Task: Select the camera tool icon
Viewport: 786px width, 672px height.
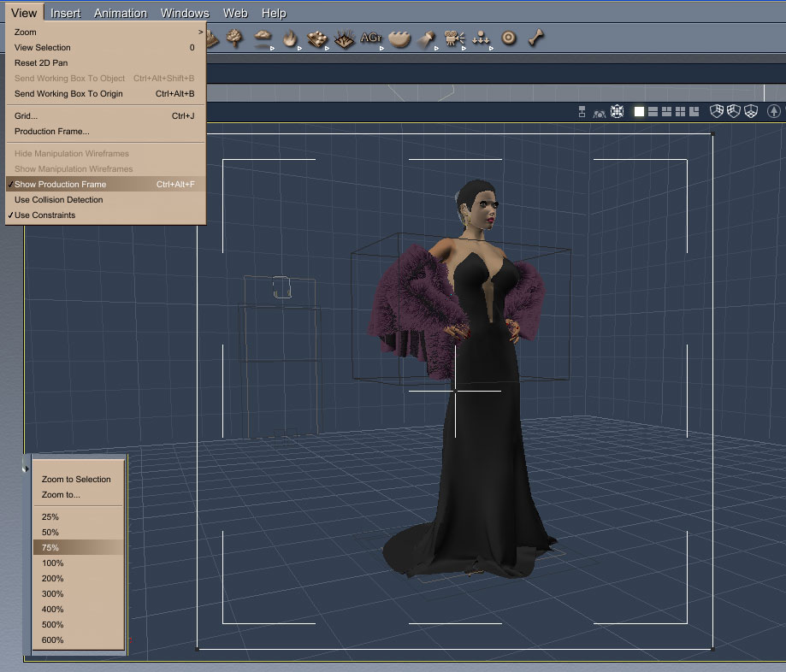Action: (453, 38)
